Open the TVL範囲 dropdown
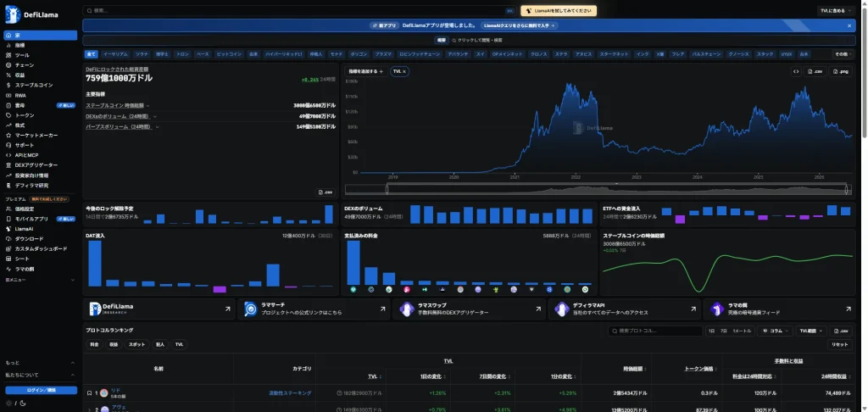The height and width of the screenshot is (412, 868). pyautogui.click(x=811, y=331)
